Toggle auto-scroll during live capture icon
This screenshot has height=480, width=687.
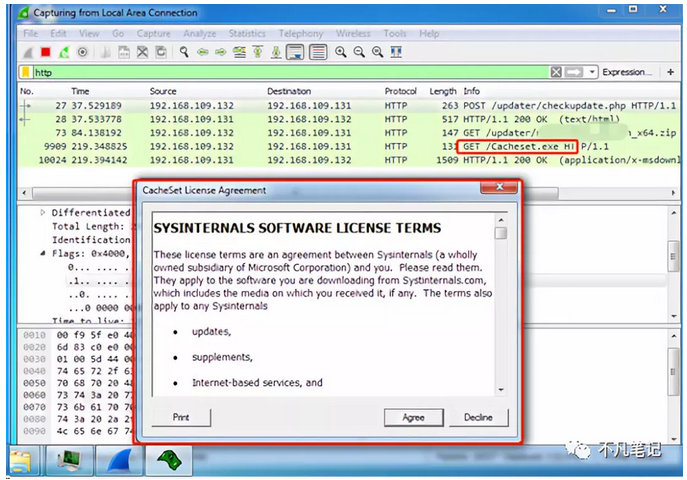(295, 52)
